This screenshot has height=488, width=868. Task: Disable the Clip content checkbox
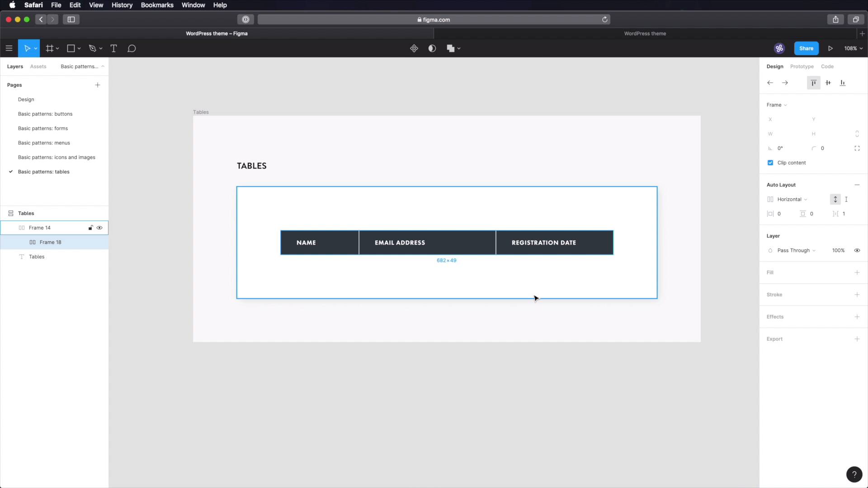coord(770,163)
